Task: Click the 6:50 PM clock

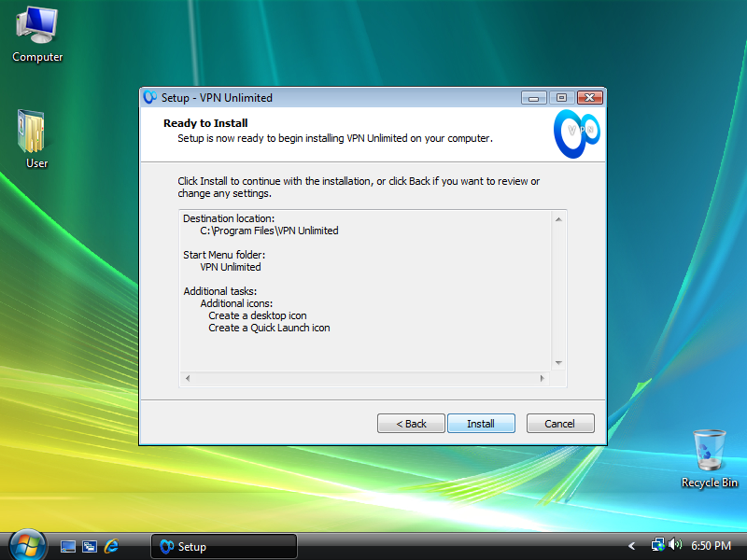Action: click(711, 546)
